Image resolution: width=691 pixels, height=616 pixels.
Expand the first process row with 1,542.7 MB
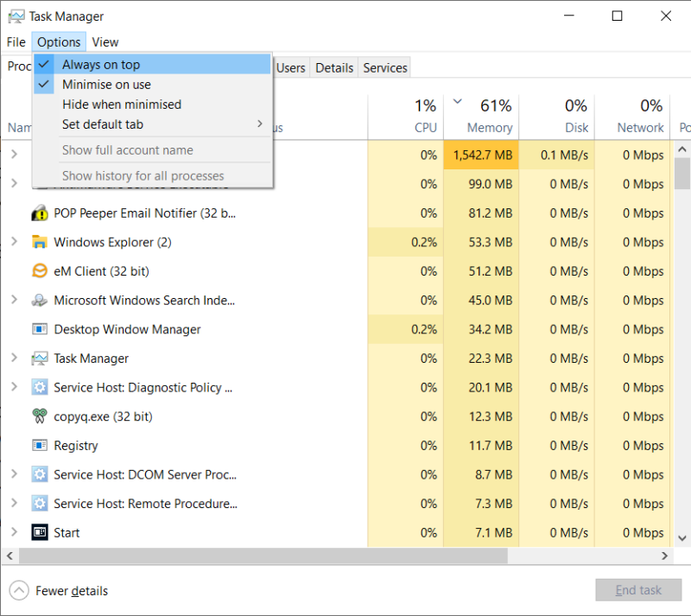click(x=14, y=155)
